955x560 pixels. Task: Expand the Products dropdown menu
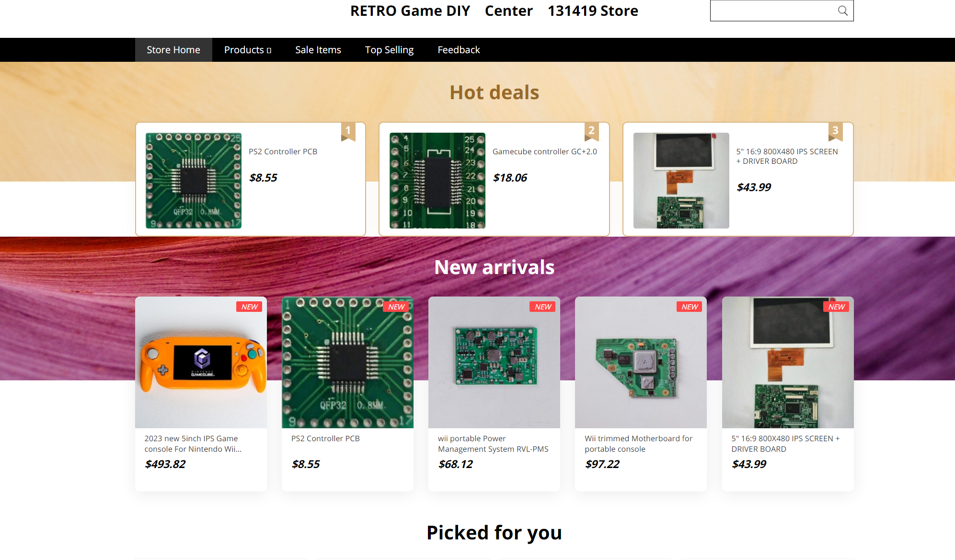248,50
